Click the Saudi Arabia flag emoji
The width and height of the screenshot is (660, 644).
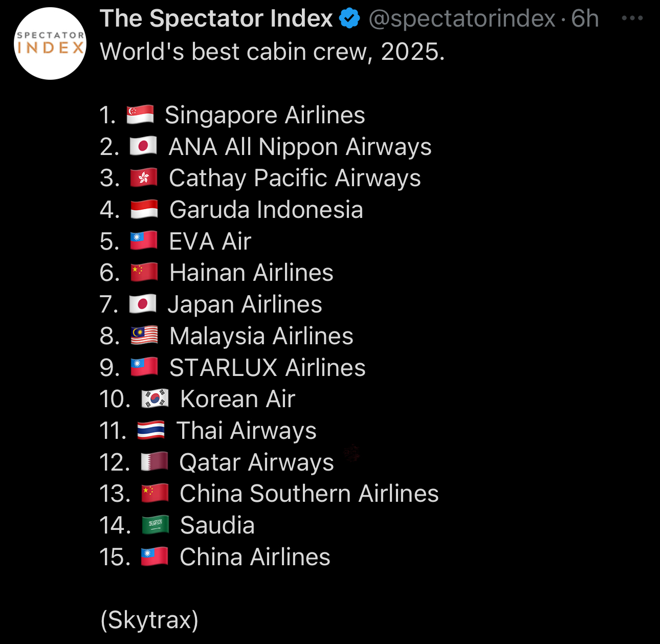(x=155, y=525)
